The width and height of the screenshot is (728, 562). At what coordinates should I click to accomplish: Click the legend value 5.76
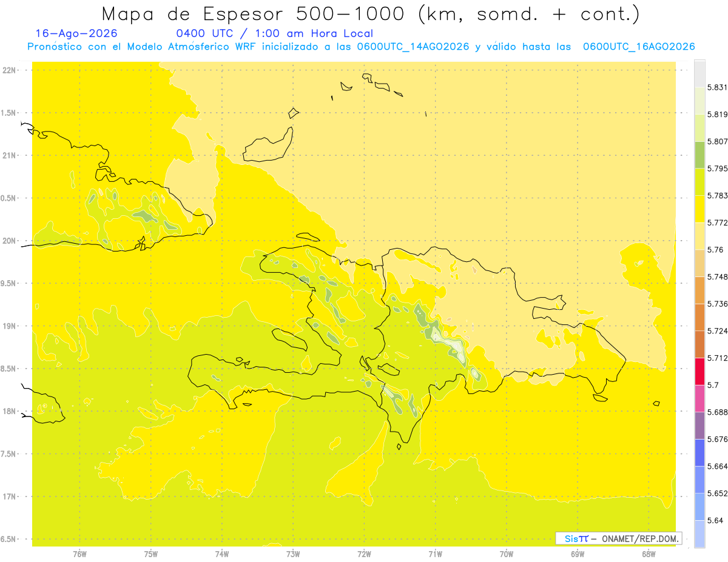pos(715,250)
